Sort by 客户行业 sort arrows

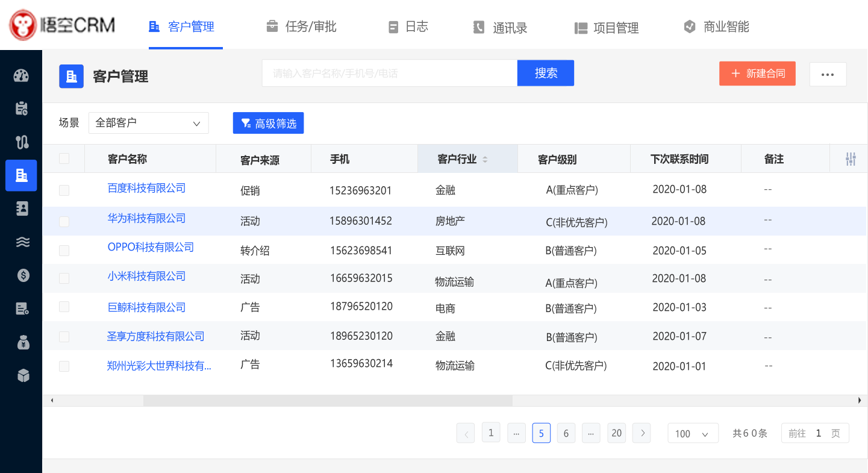485,160
